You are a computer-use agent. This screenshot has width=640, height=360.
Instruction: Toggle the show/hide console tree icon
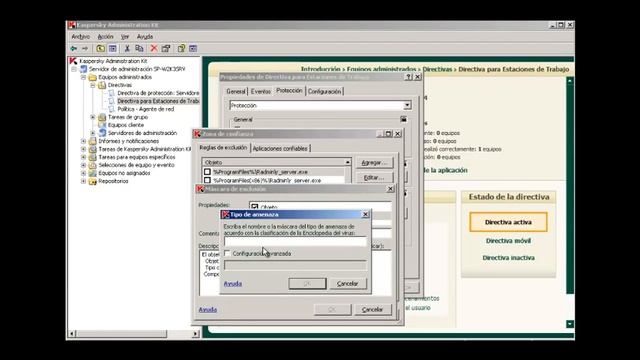coord(113,49)
